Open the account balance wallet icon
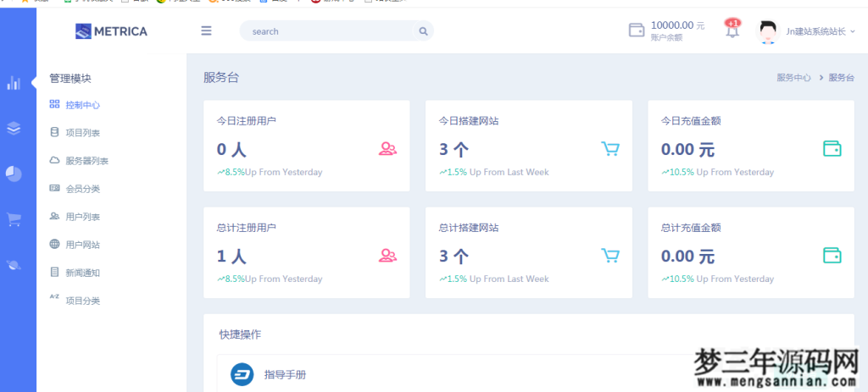Viewport: 868px width, 392px height. [637, 30]
